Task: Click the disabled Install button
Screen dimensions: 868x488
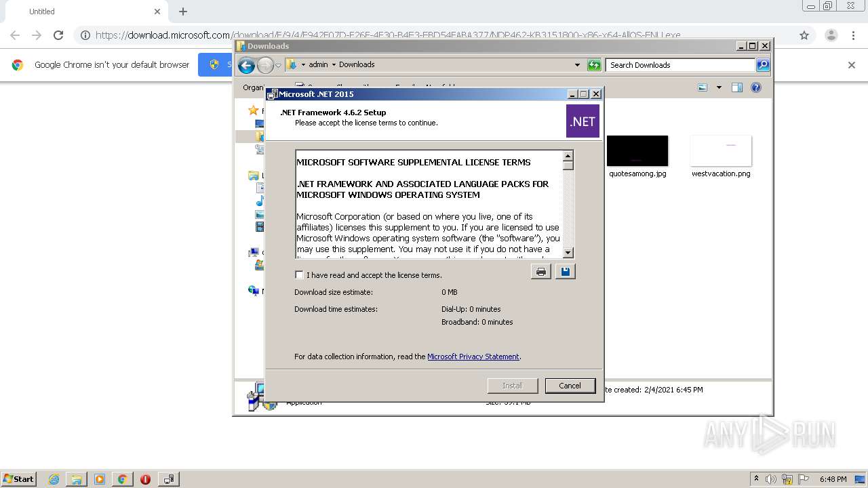Action: (x=513, y=386)
